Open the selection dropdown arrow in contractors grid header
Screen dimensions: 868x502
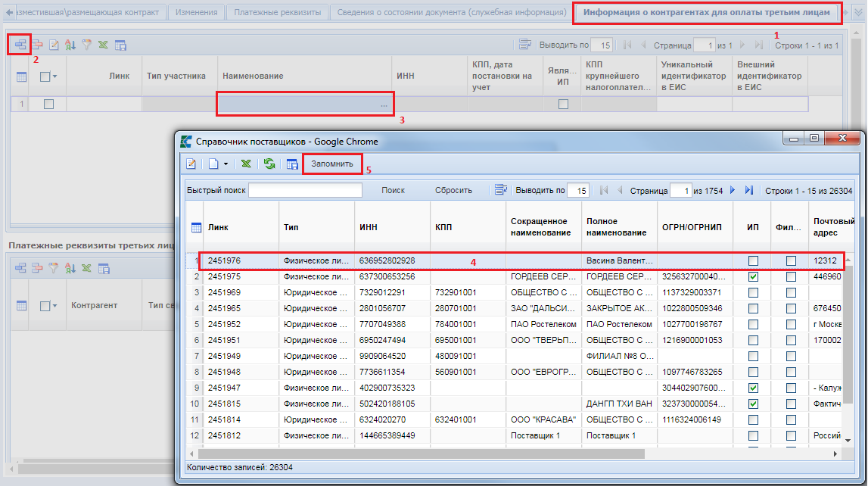[x=54, y=76]
